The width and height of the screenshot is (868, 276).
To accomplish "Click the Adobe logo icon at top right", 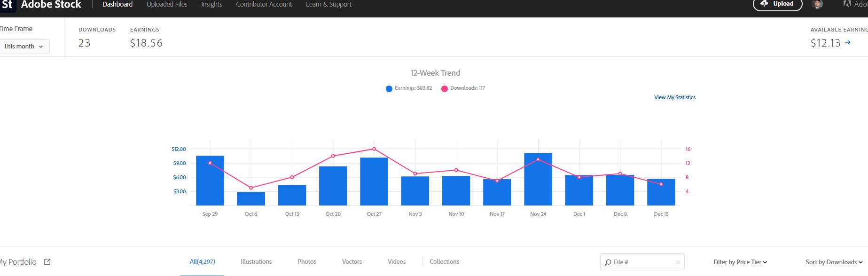I will [847, 4].
